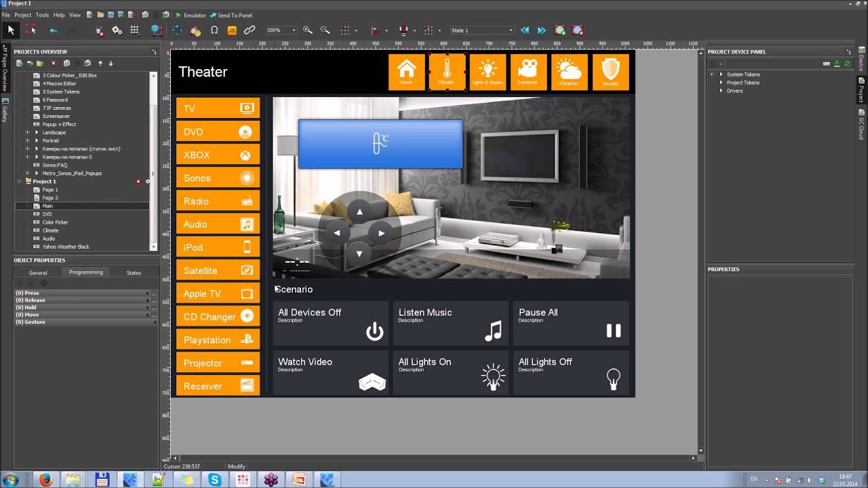Switch to the States tab

[x=134, y=272]
